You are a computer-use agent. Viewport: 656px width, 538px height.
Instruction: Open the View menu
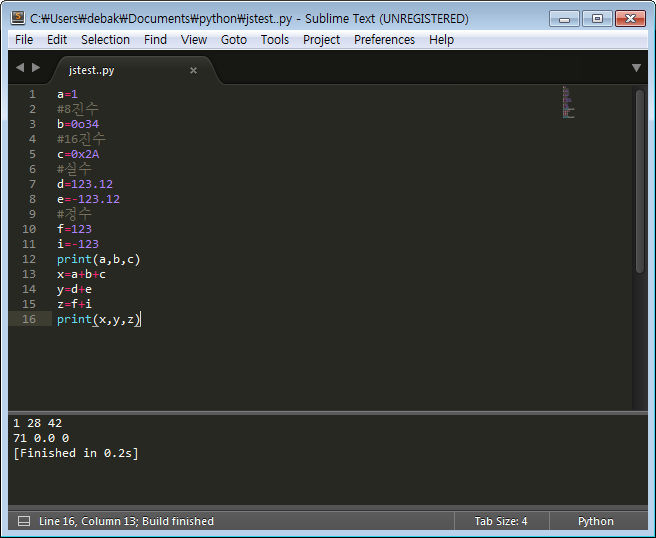194,40
